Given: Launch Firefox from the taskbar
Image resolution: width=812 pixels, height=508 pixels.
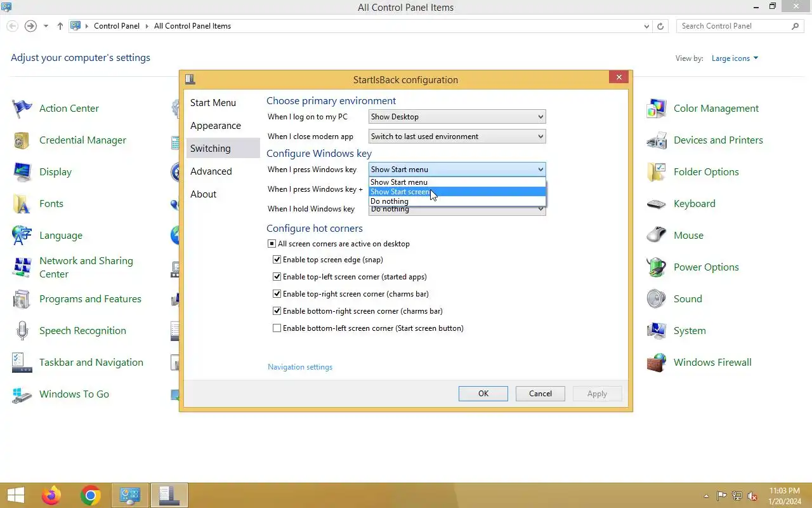Looking at the screenshot, I should coord(51,495).
